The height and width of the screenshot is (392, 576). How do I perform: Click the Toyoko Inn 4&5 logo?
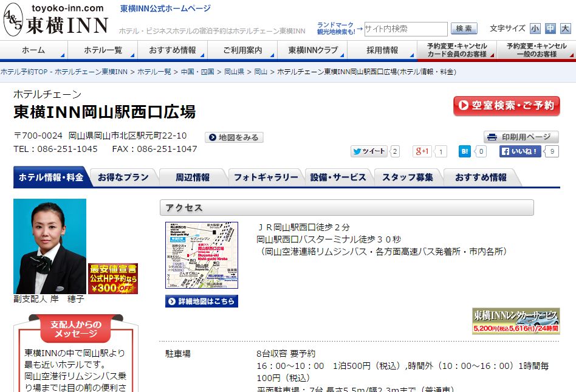pyautogui.click(x=56, y=20)
